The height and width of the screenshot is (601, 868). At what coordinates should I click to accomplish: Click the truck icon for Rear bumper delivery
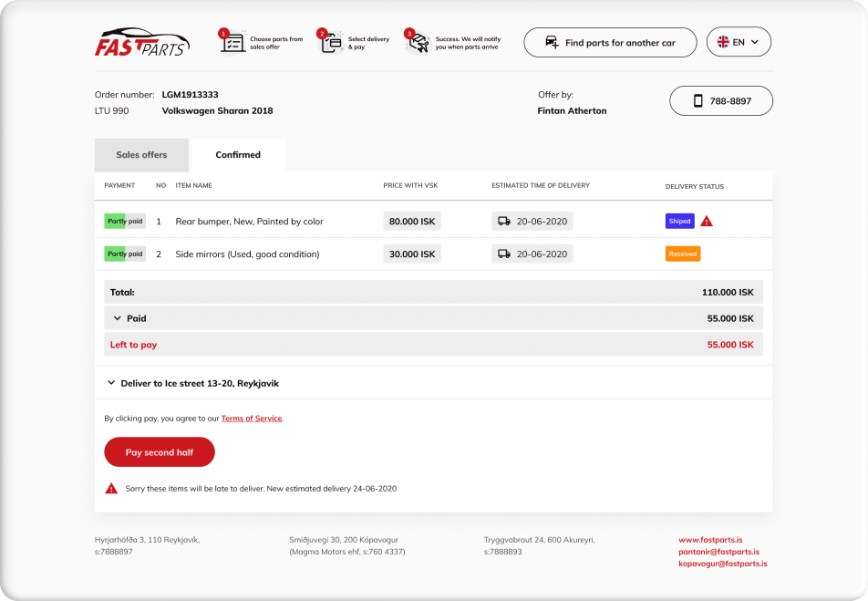pyautogui.click(x=503, y=222)
